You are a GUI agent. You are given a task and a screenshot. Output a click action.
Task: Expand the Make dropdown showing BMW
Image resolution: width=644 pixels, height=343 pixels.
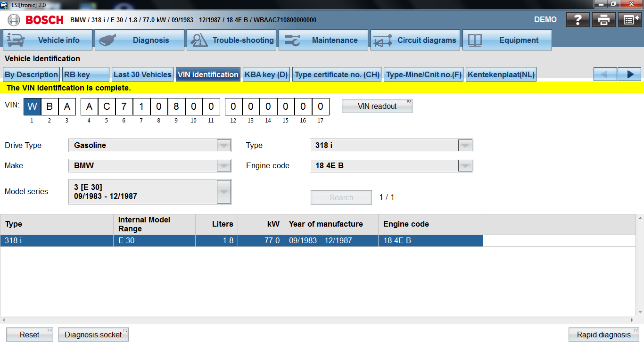click(x=224, y=166)
